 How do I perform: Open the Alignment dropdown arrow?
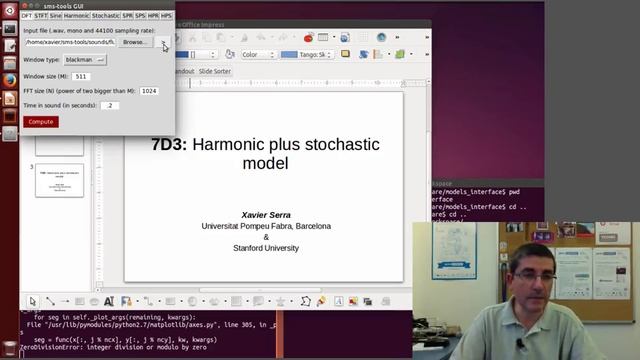(x=389, y=54)
